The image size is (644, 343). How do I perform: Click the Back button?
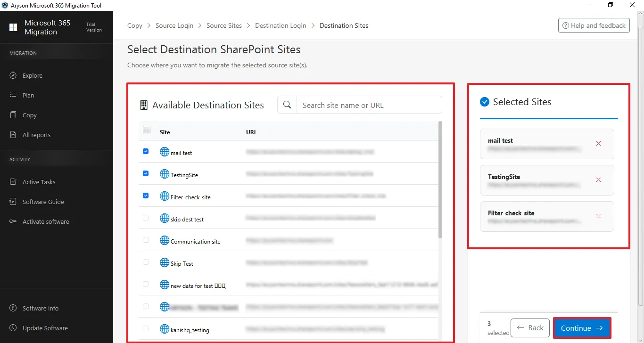click(530, 328)
